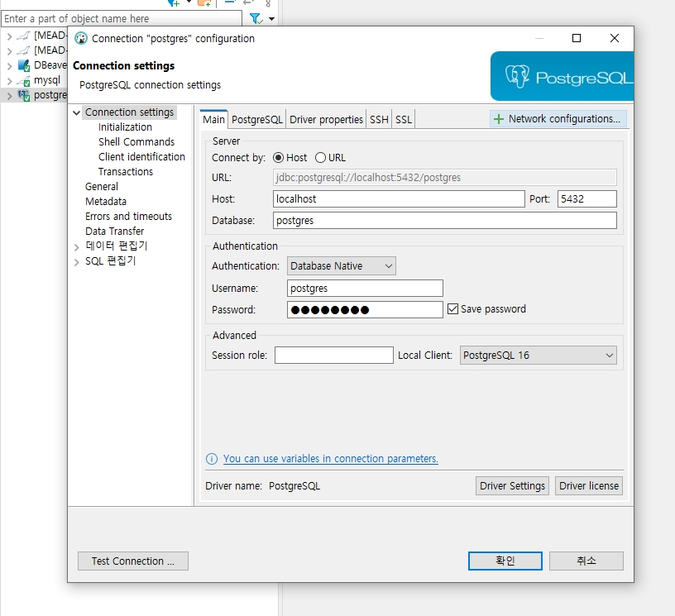Expand the mysql connection node
Viewport: 675px width, 616px height.
pos(9,81)
